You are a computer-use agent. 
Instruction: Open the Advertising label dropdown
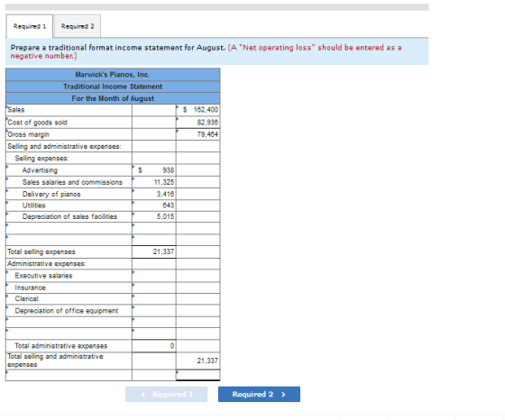coord(69,170)
